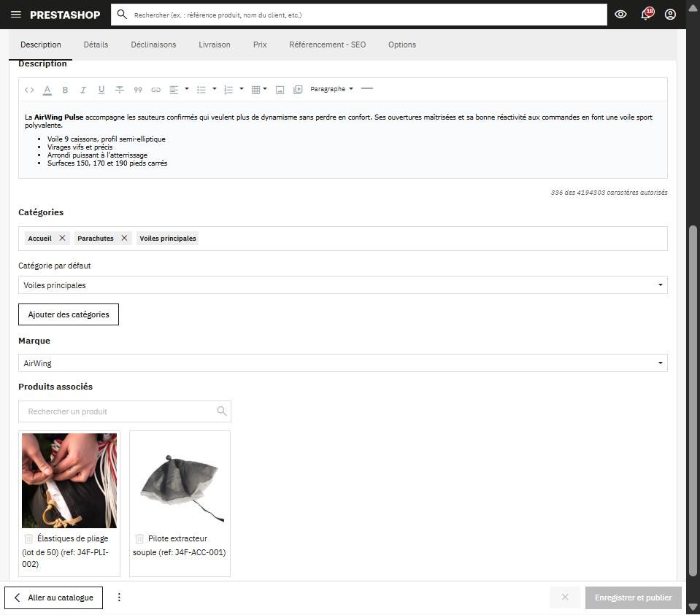The width and height of the screenshot is (700, 615).
Task: Open the Référencement - SEO tab
Action: [327, 45]
